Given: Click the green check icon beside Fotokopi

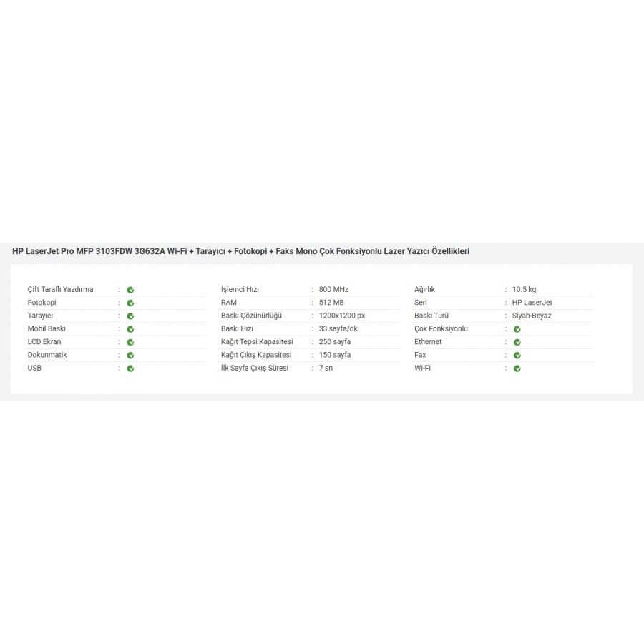Looking at the screenshot, I should [130, 303].
